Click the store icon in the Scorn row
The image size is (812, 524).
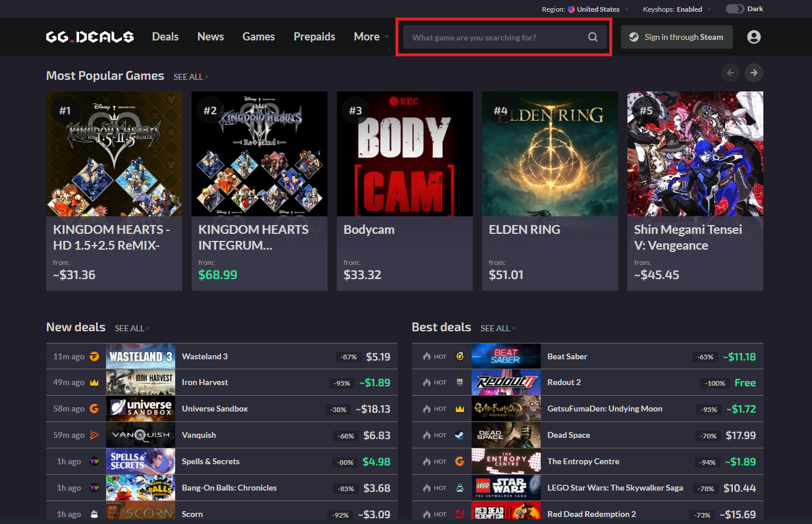coord(94,514)
